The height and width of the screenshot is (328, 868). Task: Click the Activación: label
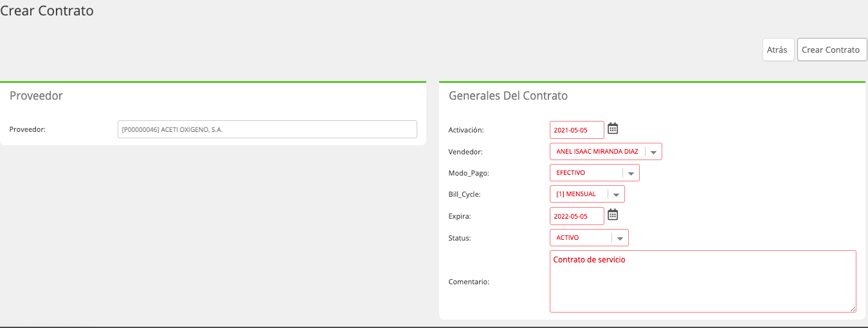tap(466, 130)
